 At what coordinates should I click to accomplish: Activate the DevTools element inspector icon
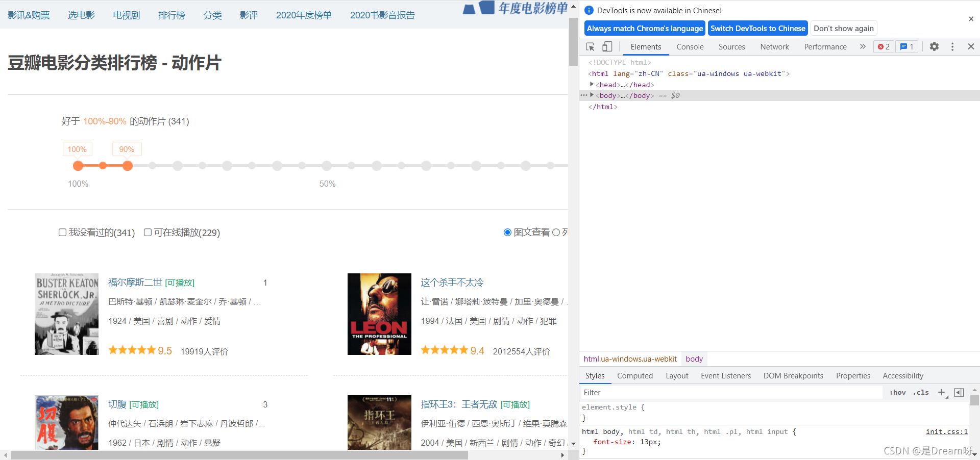click(590, 47)
